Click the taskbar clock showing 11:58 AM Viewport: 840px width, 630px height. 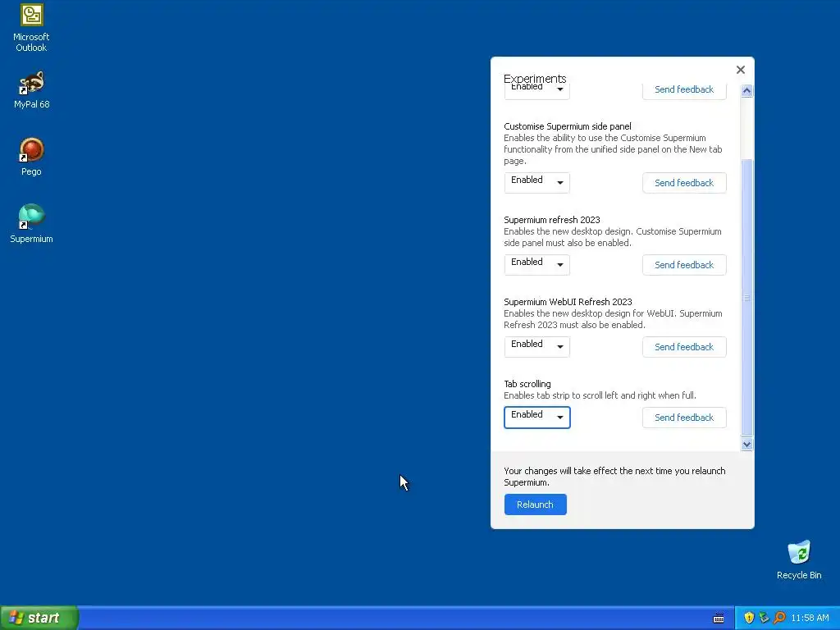tap(810, 618)
